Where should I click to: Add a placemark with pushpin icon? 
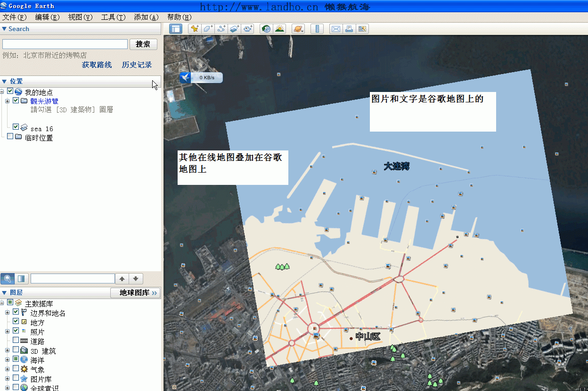pos(195,29)
